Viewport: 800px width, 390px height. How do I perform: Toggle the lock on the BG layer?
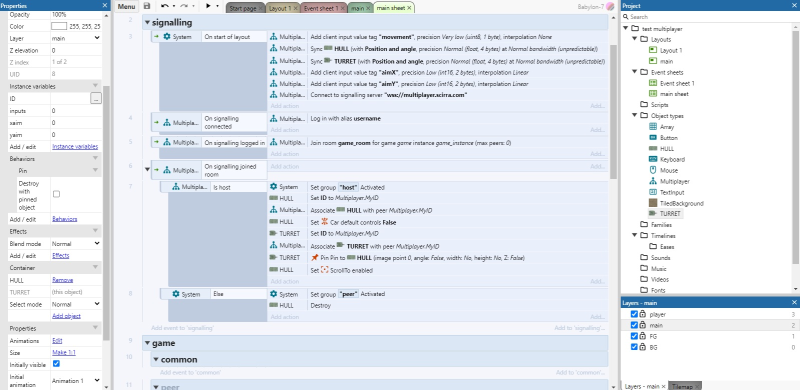click(x=643, y=347)
